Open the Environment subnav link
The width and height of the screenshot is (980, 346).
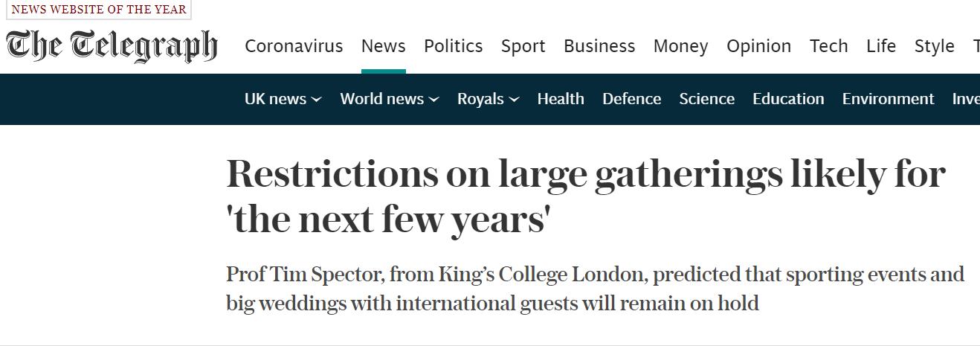(x=888, y=99)
